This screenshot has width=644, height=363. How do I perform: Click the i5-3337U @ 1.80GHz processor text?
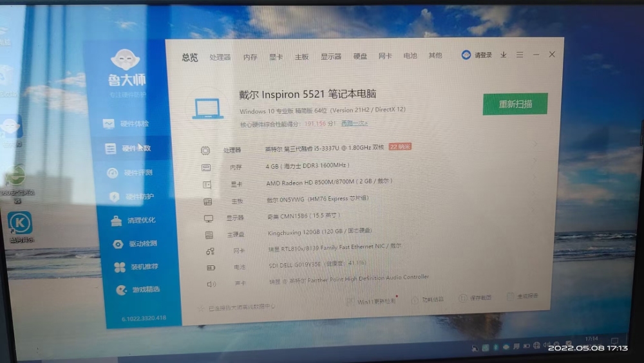pos(325,148)
